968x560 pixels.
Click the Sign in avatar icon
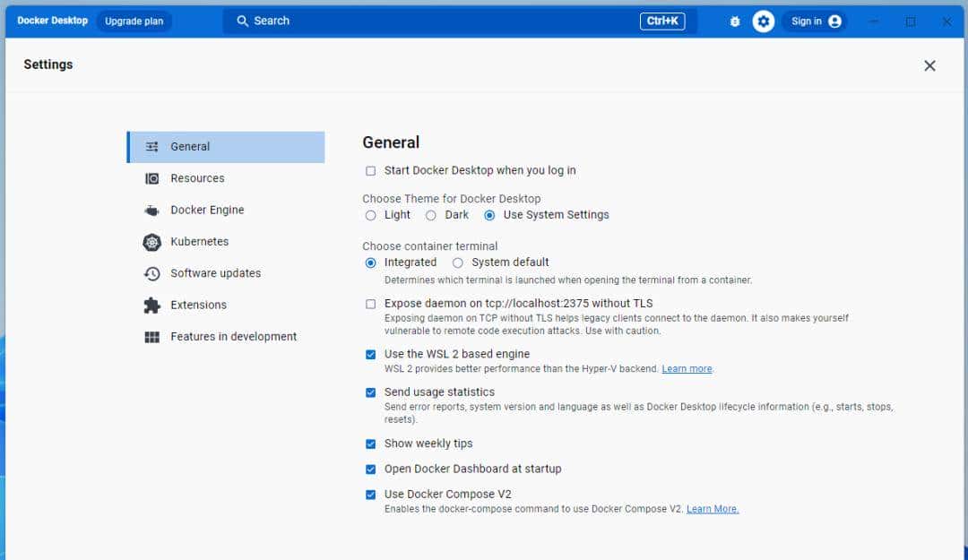[833, 21]
